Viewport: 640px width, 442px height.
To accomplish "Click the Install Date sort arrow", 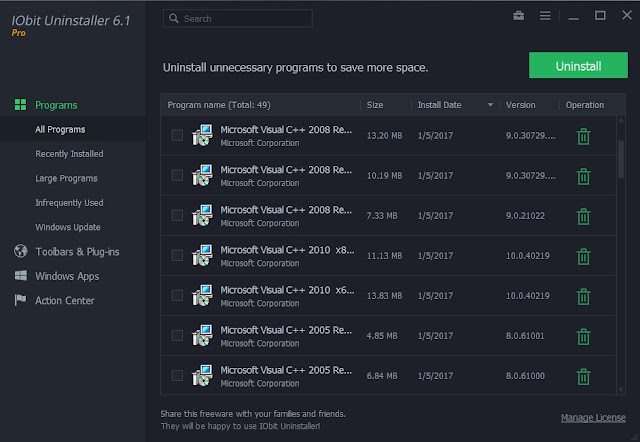I will click(x=490, y=105).
